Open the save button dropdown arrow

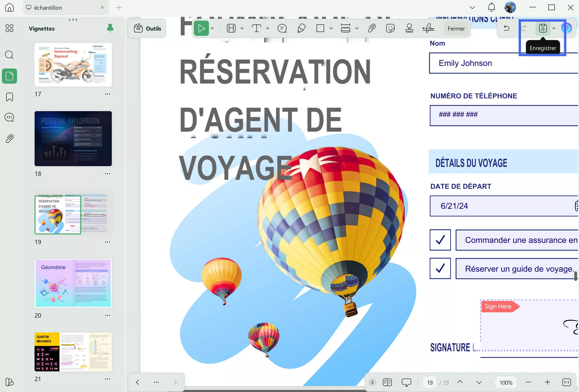[x=554, y=28]
